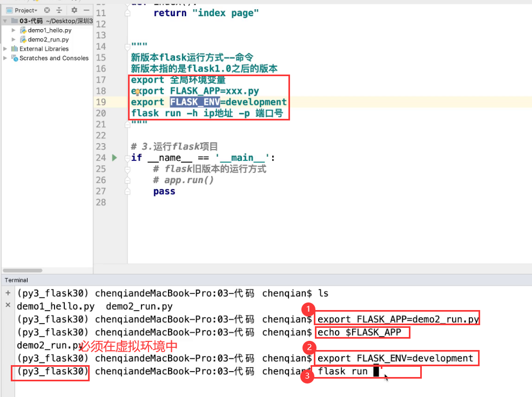Select demo2_run.py in project tree
The width and height of the screenshot is (532, 397).
(x=48, y=39)
